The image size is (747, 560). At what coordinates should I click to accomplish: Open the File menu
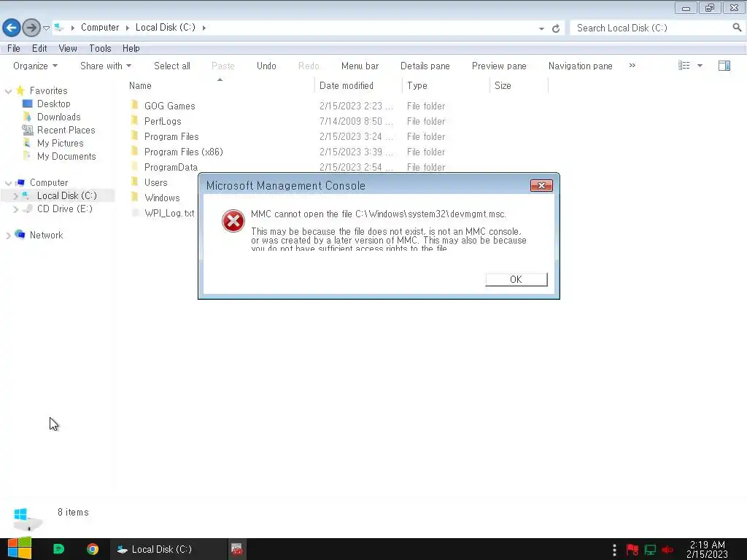[14, 48]
